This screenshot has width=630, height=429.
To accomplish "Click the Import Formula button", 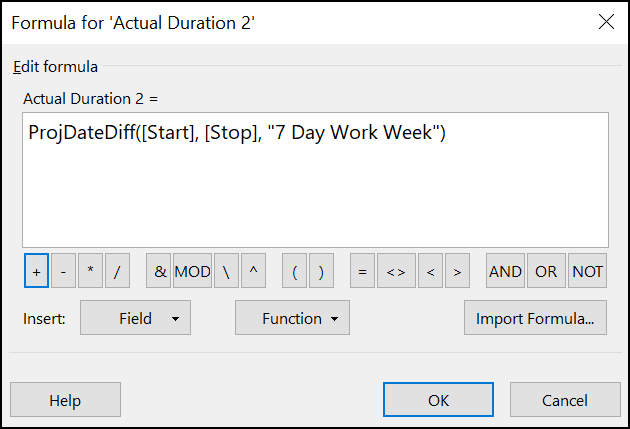I will [536, 318].
